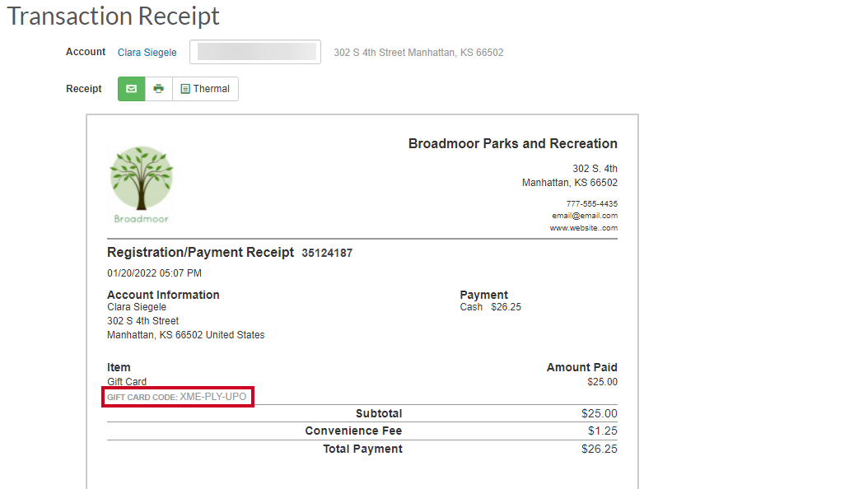Viewport: 868px width, 489px height.
Task: Click the Broadmoor Parks and Recreation title
Action: (512, 143)
